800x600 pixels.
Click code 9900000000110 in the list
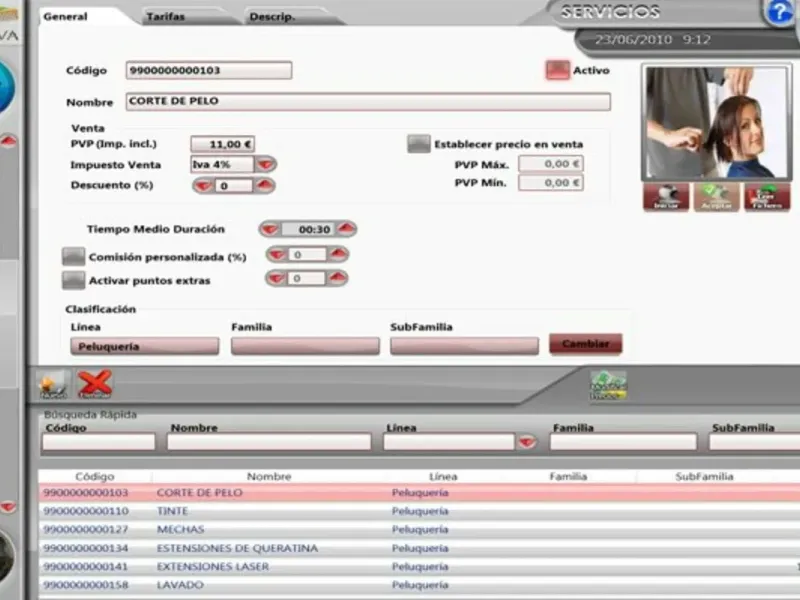86,511
